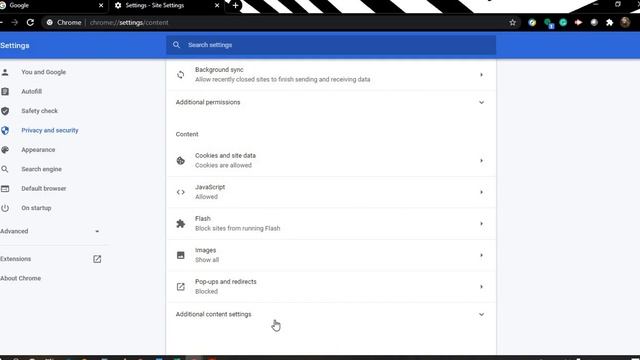Click the Images picture icon

pos(180,255)
